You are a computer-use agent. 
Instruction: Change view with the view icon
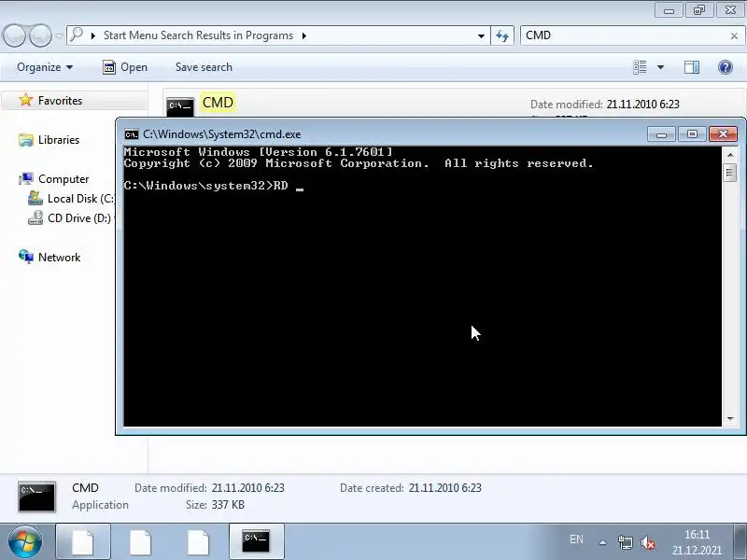(x=640, y=67)
